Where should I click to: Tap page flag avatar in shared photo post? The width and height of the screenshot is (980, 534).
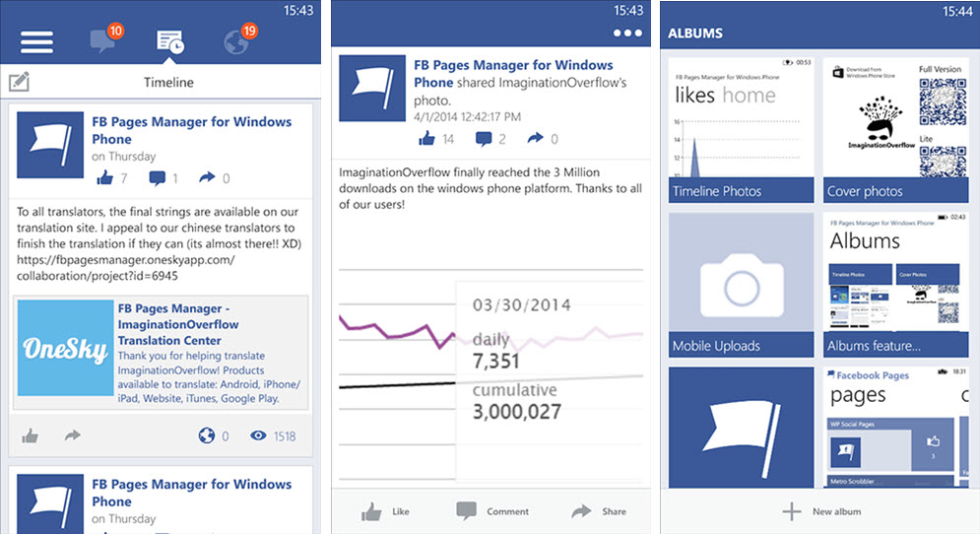pyautogui.click(x=372, y=88)
